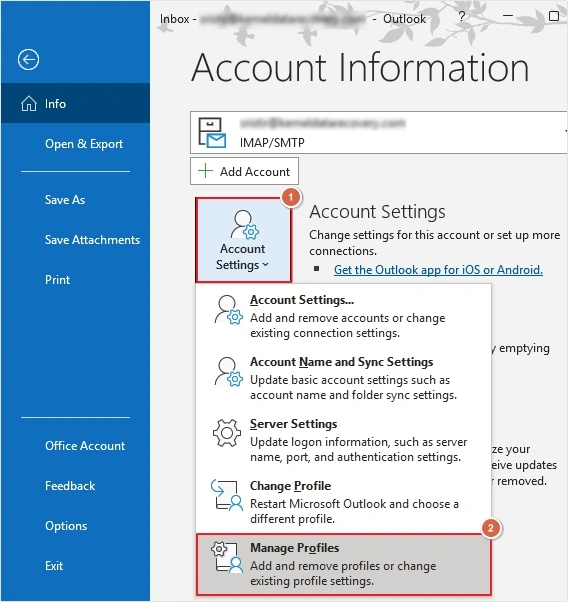Open Outlook Options
568x602 pixels.
coord(75,526)
